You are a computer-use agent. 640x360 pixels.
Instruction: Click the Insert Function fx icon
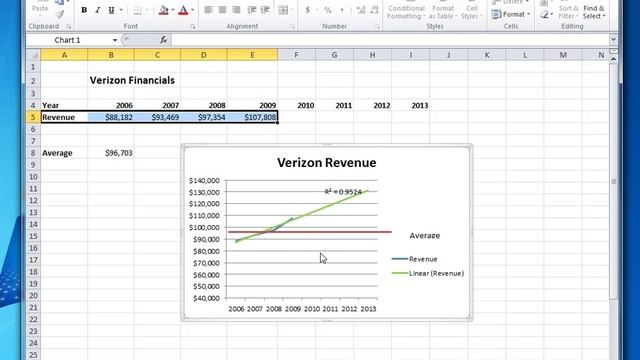163,40
